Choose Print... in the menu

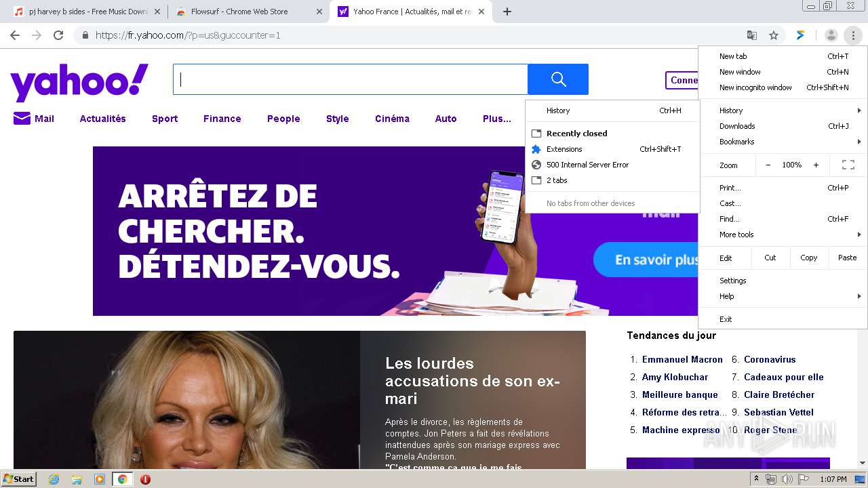(x=783, y=188)
